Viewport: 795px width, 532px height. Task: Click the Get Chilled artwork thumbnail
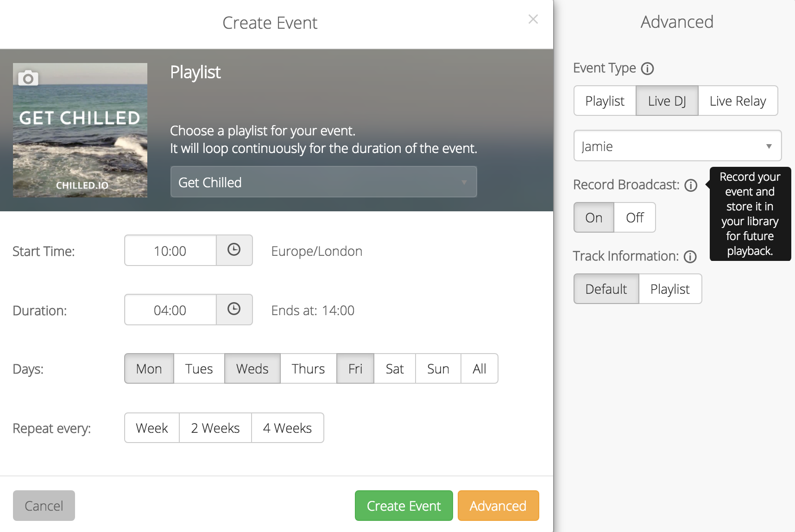pyautogui.click(x=80, y=139)
